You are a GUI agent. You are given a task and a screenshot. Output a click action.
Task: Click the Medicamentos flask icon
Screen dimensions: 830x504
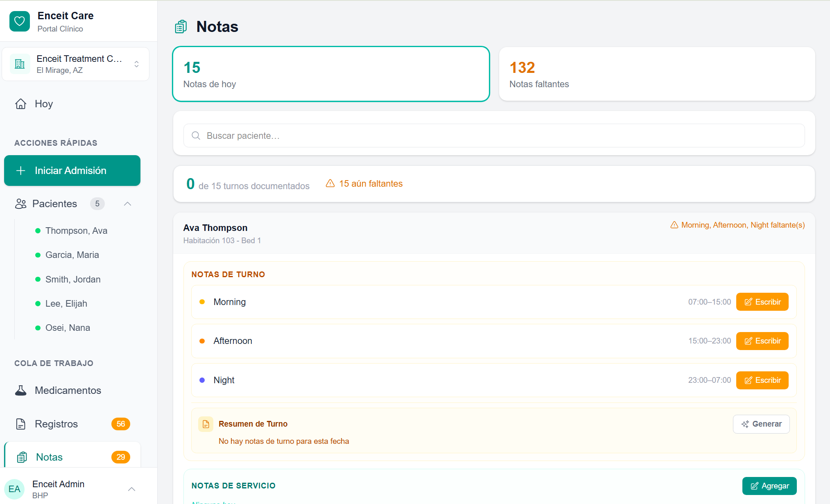[21, 391]
